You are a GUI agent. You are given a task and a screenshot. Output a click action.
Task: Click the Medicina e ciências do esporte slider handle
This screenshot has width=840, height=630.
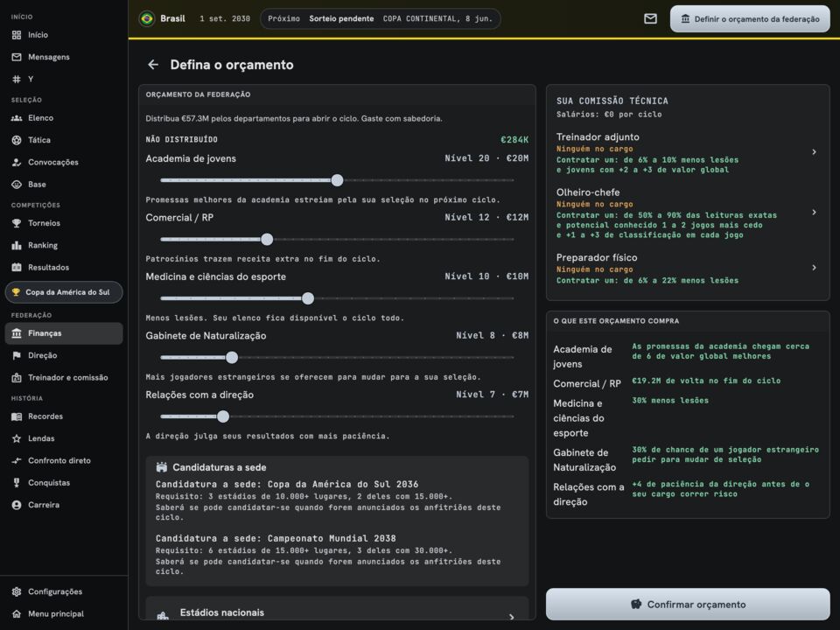[x=307, y=298]
